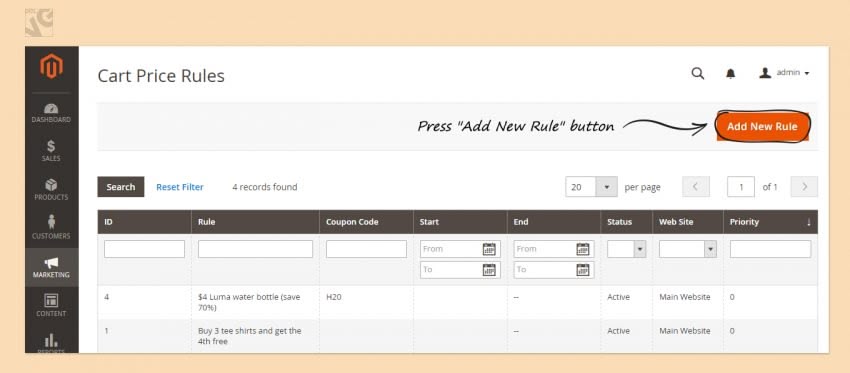
Task: Sort by the Web Site column header
Action: click(x=688, y=222)
